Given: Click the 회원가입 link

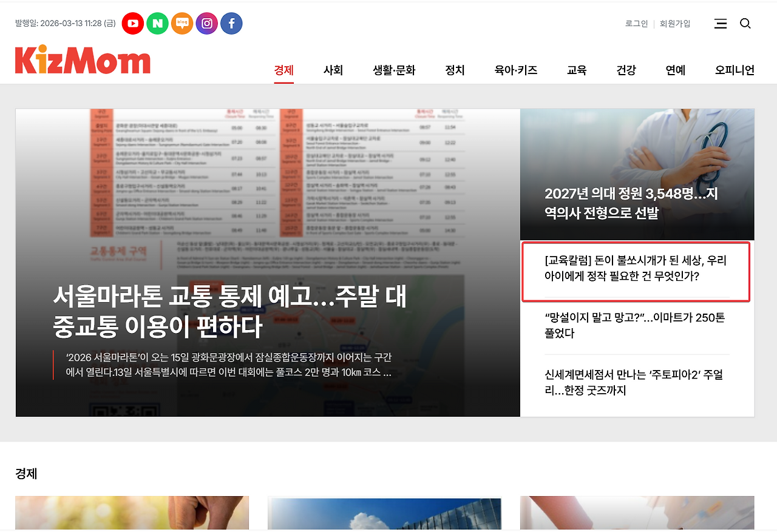Looking at the screenshot, I should [x=675, y=24].
